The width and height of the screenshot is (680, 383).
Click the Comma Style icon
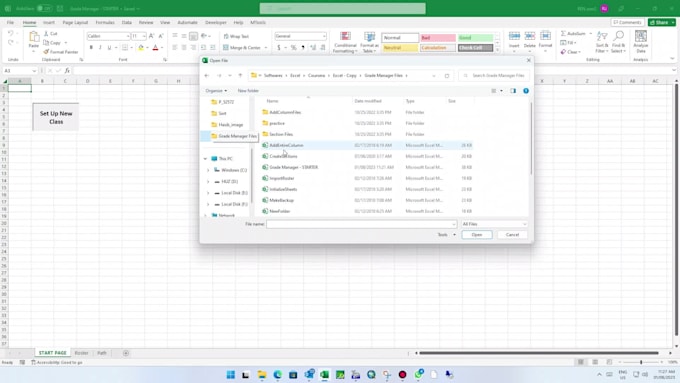303,48
